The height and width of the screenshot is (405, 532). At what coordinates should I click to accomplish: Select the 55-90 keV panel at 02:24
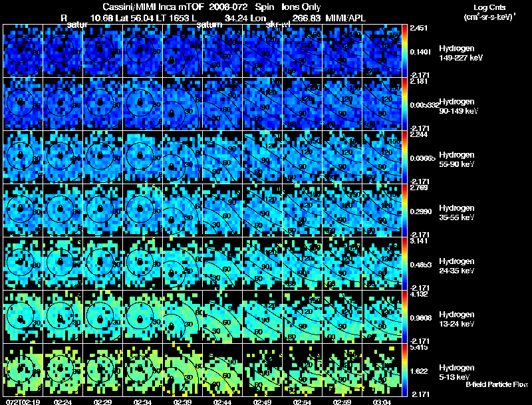[x=63, y=158]
